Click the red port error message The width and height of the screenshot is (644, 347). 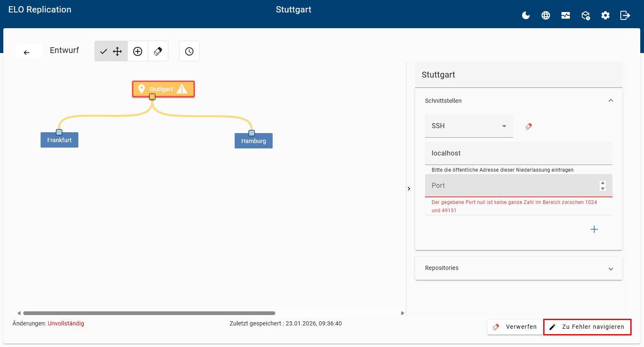pos(514,206)
